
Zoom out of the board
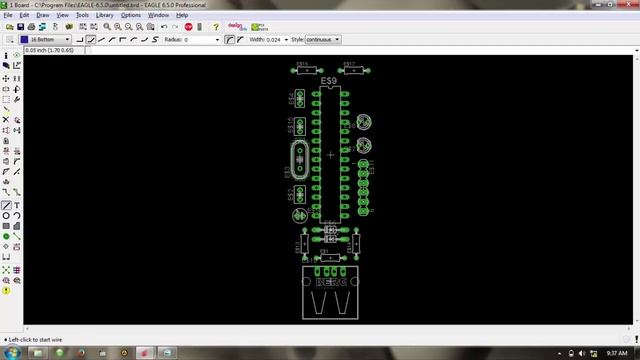click(129, 27)
